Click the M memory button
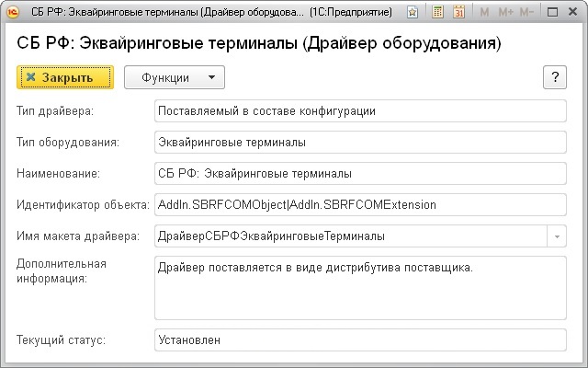Viewport: 588px width, 368px height. (x=484, y=13)
